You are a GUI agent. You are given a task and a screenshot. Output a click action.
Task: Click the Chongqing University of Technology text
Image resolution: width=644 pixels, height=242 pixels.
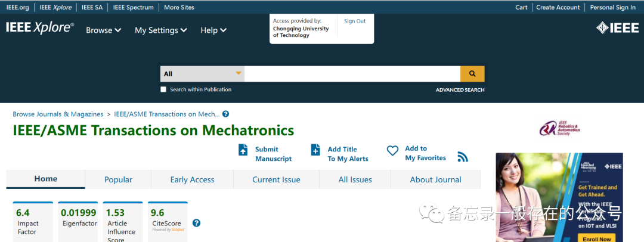pos(301,32)
